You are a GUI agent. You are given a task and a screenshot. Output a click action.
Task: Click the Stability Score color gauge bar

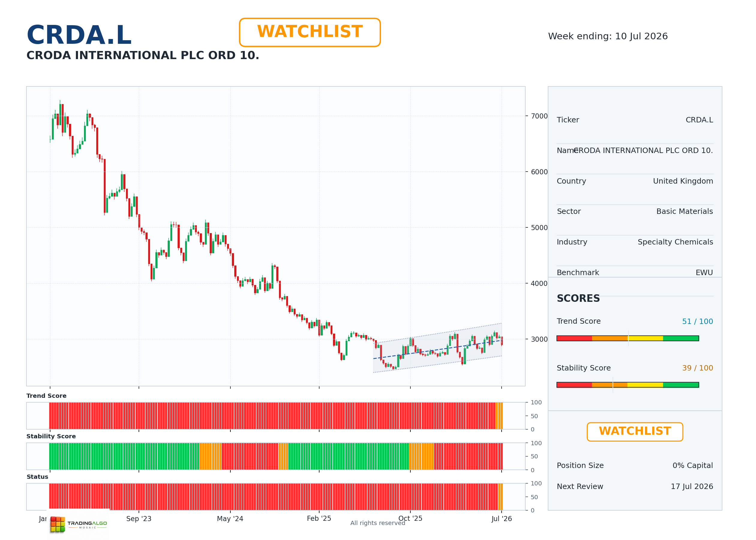pyautogui.click(x=628, y=385)
